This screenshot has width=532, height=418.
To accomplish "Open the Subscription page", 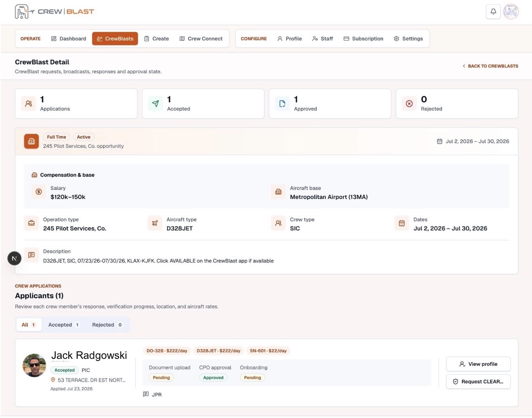I will 363,39.
